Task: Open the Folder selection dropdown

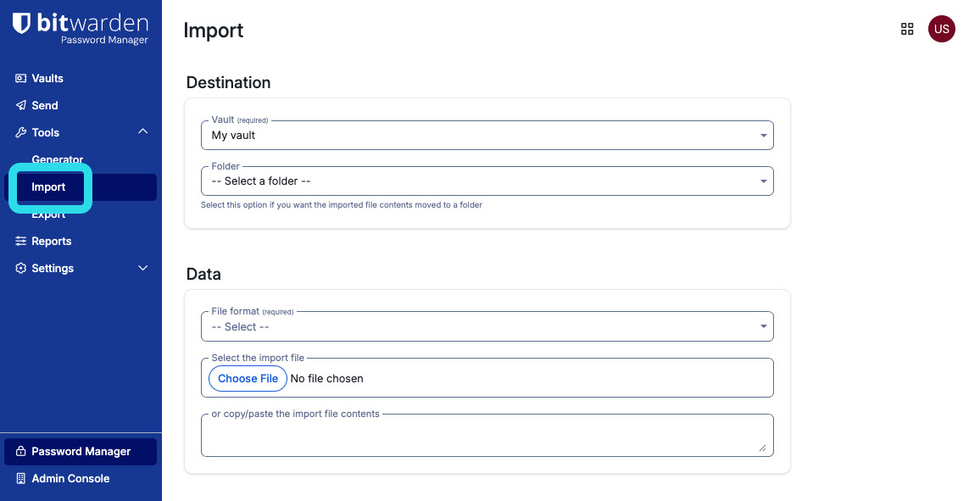Action: [487, 181]
